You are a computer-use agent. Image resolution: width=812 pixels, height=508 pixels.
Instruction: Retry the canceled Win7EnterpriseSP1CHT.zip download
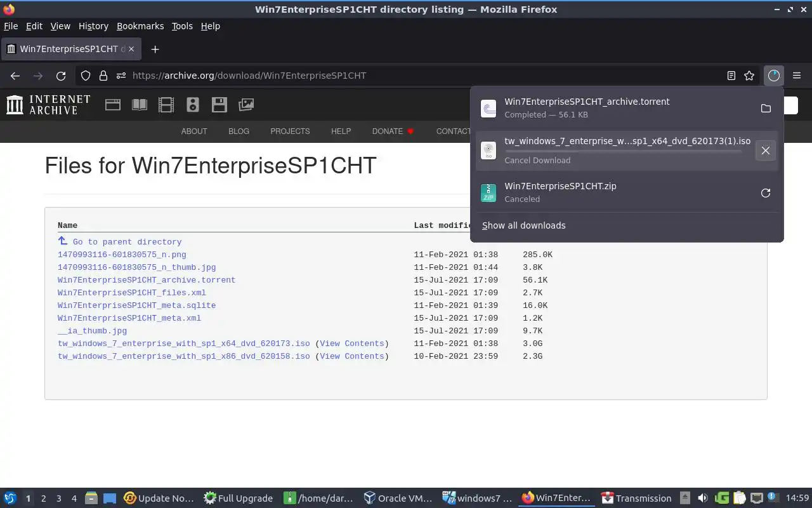click(766, 192)
